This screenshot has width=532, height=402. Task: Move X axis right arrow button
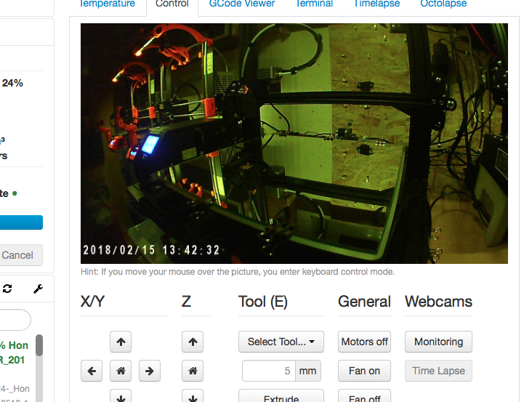[x=150, y=371]
